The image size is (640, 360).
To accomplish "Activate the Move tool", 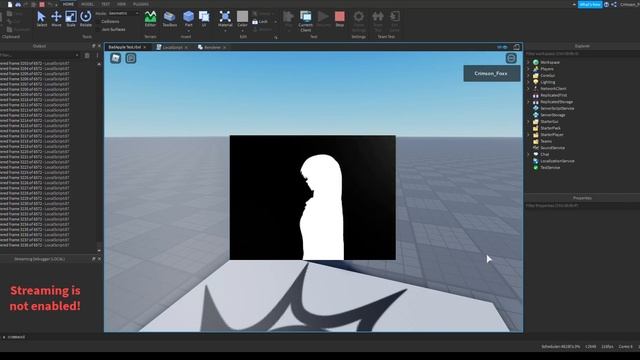I will tap(56, 19).
